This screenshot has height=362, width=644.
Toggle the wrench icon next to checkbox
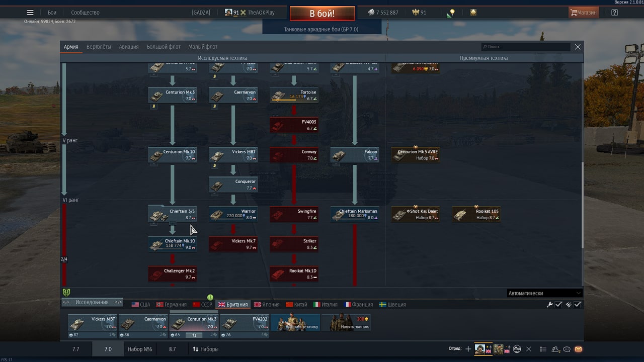550,304
